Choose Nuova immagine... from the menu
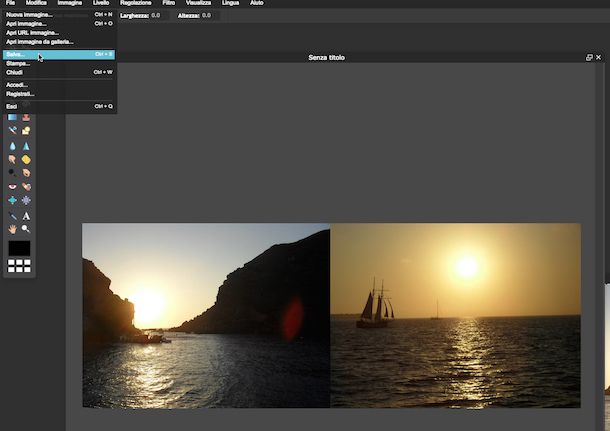 [x=29, y=15]
